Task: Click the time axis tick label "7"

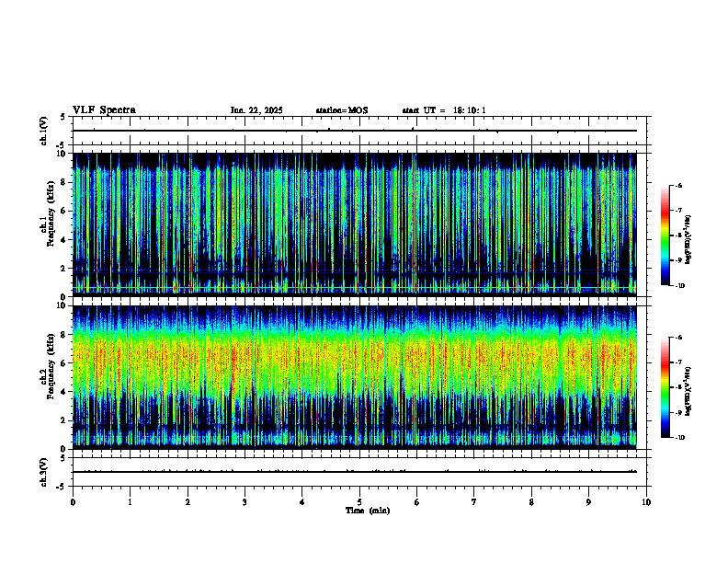Action: tap(474, 502)
